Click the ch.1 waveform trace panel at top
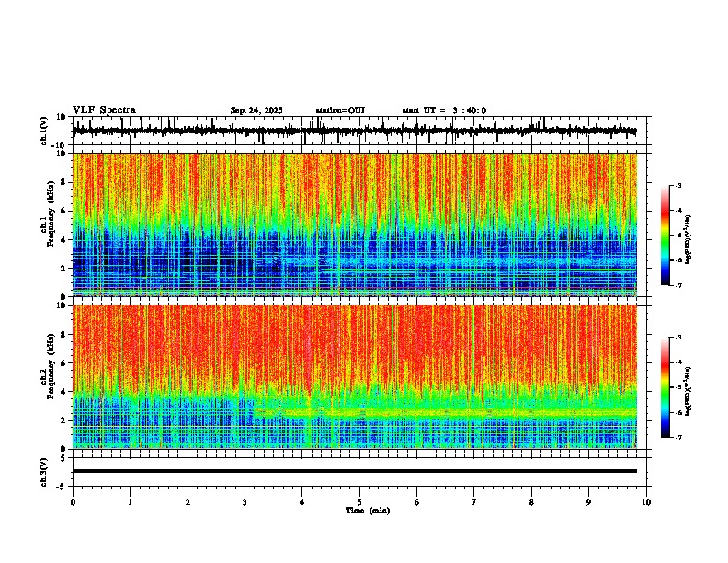 [x=361, y=131]
